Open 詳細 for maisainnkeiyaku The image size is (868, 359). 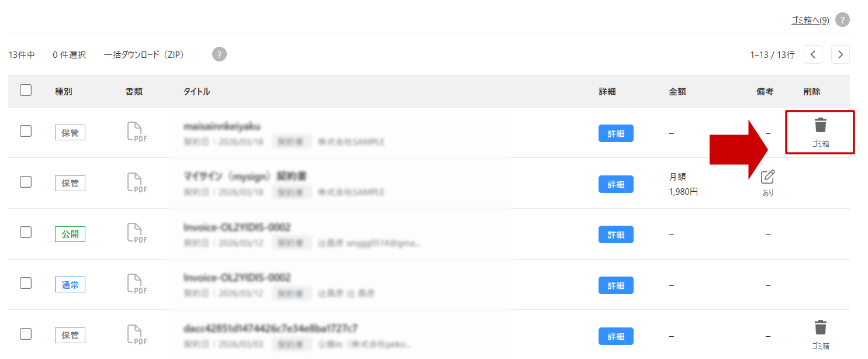[x=615, y=133]
